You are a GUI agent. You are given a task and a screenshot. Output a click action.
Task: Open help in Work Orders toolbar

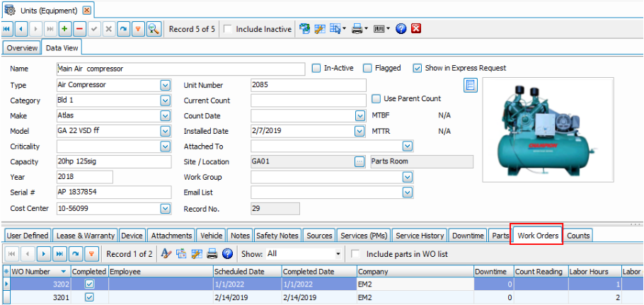coord(228,254)
